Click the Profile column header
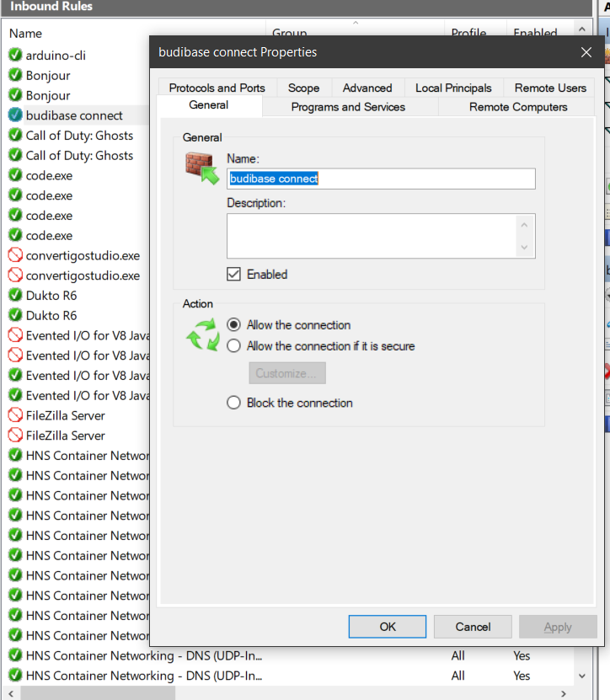Viewport: 610px width, 700px height. tap(468, 33)
